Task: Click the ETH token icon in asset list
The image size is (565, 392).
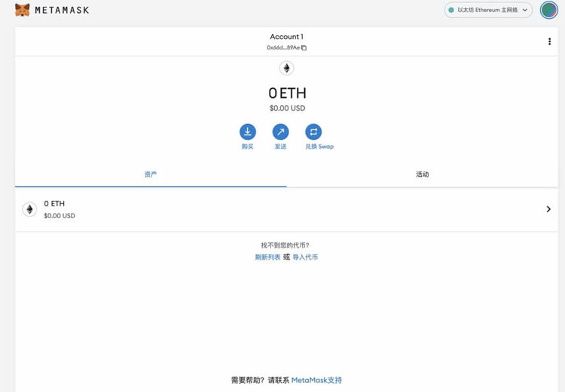Action: 29,209
